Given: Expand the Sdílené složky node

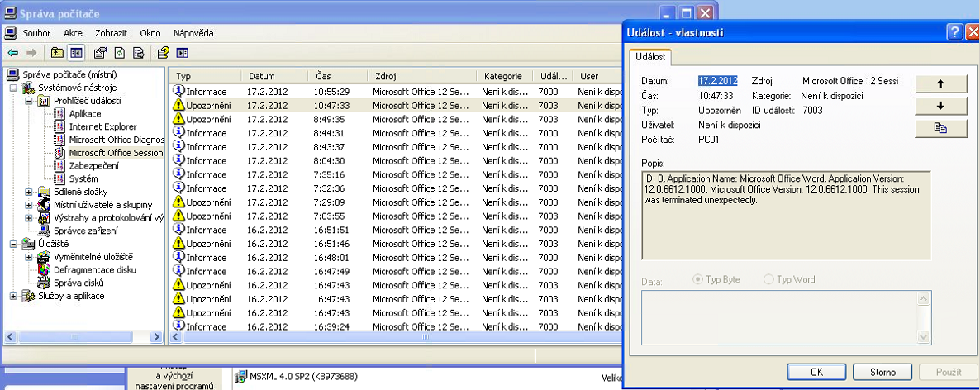Looking at the screenshot, I should pyautogui.click(x=29, y=192).
